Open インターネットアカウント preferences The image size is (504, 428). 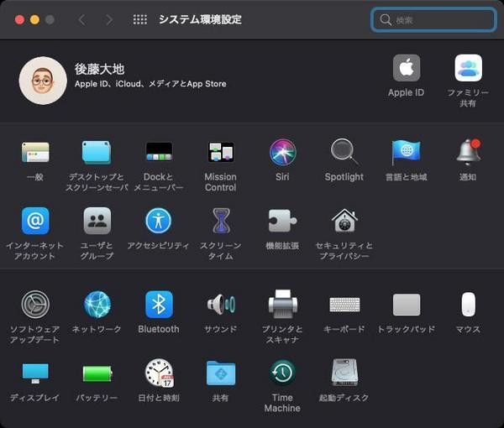(x=35, y=221)
